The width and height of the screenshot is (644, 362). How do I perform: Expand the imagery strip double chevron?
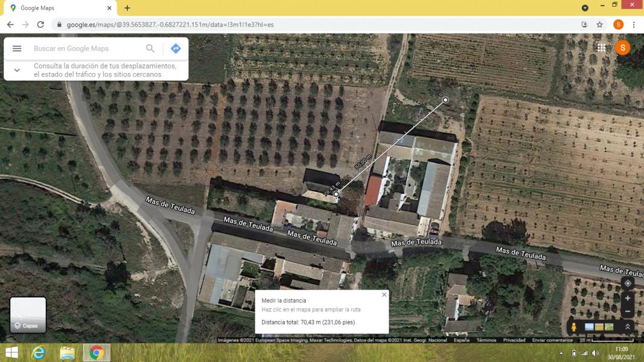click(x=628, y=327)
